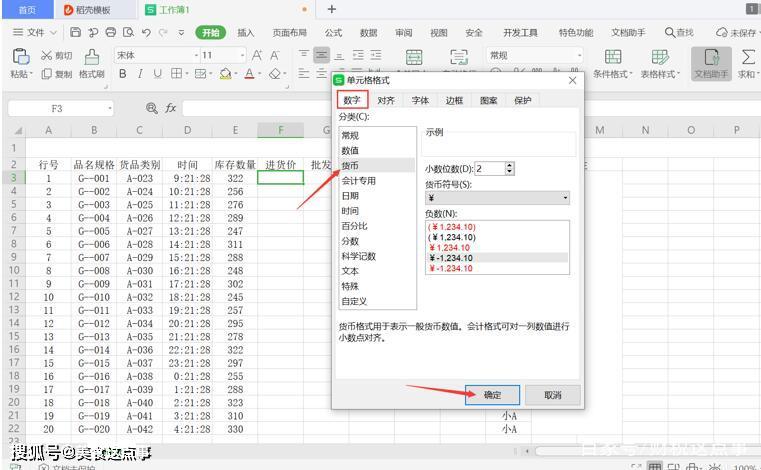Select 数值 in the category list
This screenshot has height=470, width=761.
click(x=377, y=151)
